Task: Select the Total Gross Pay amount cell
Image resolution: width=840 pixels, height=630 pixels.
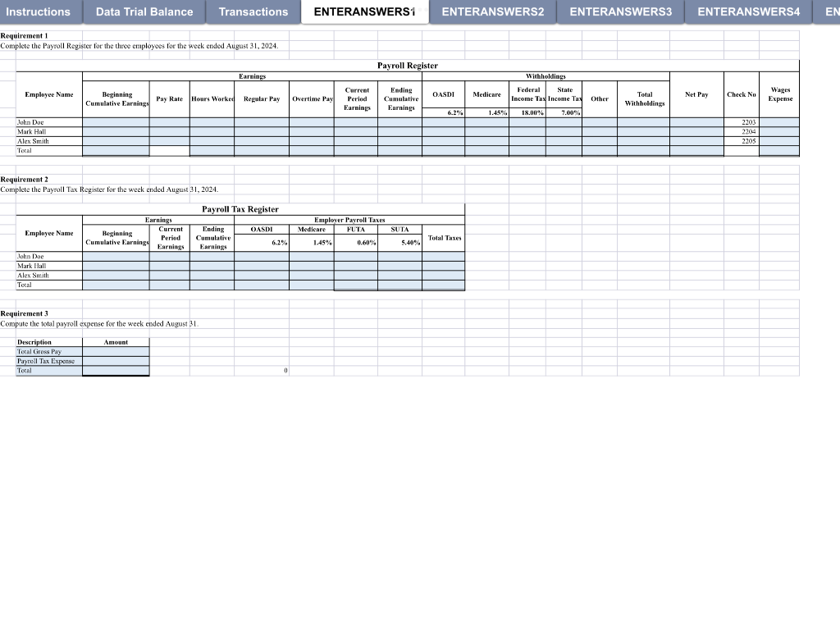Action: pyautogui.click(x=116, y=351)
